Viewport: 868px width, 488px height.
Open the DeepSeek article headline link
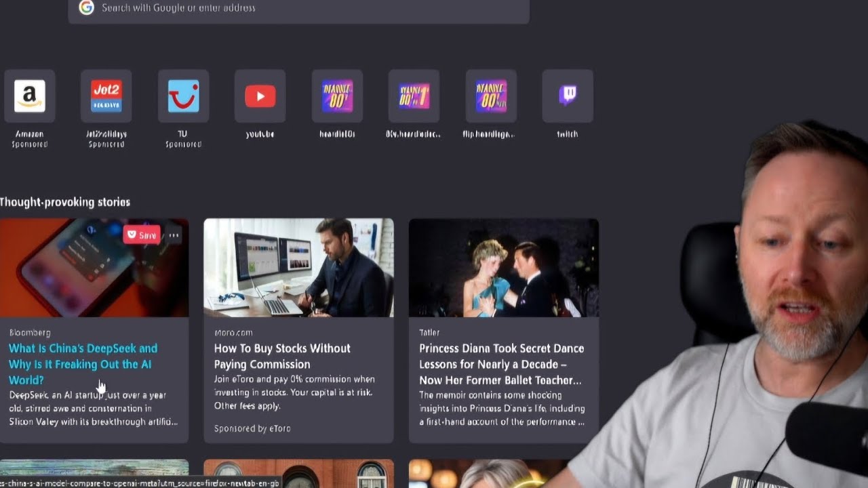(x=83, y=364)
